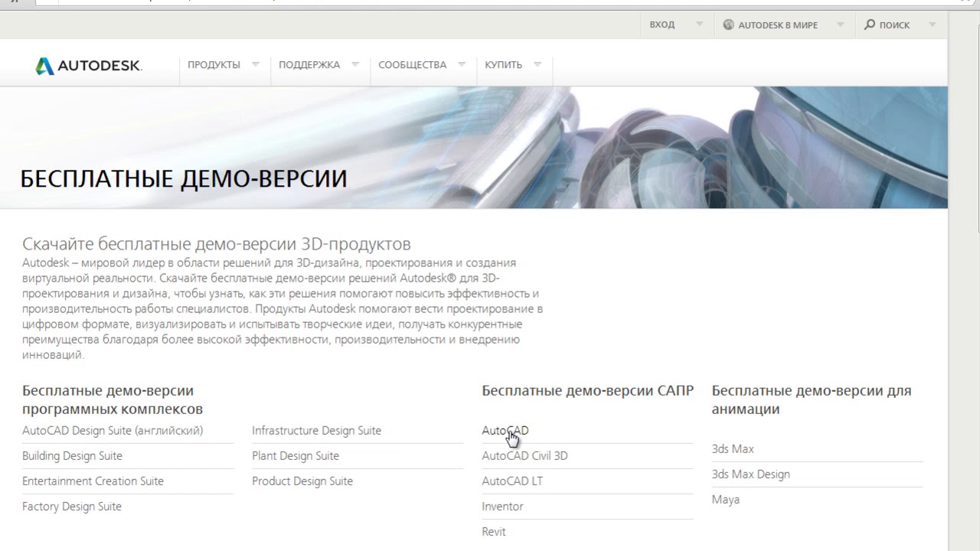980x551 pixels.
Task: Expand the СООБЩЕСТВА dropdown arrow
Action: click(461, 64)
